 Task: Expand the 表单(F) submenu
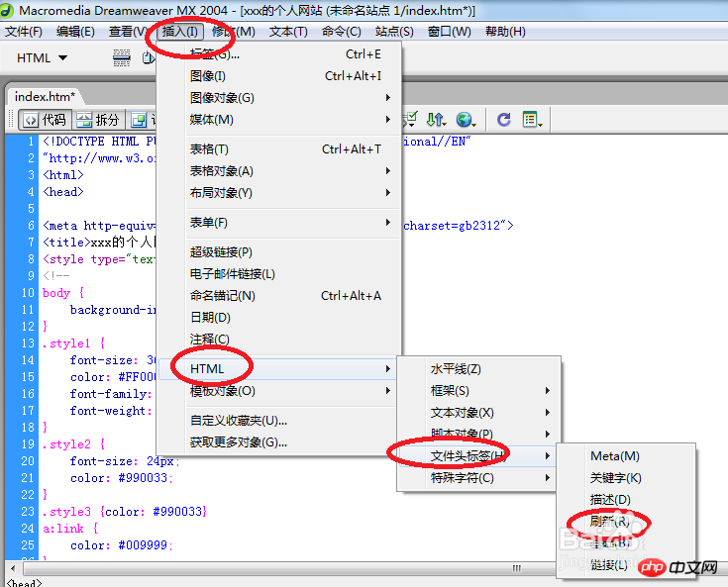coord(279,223)
